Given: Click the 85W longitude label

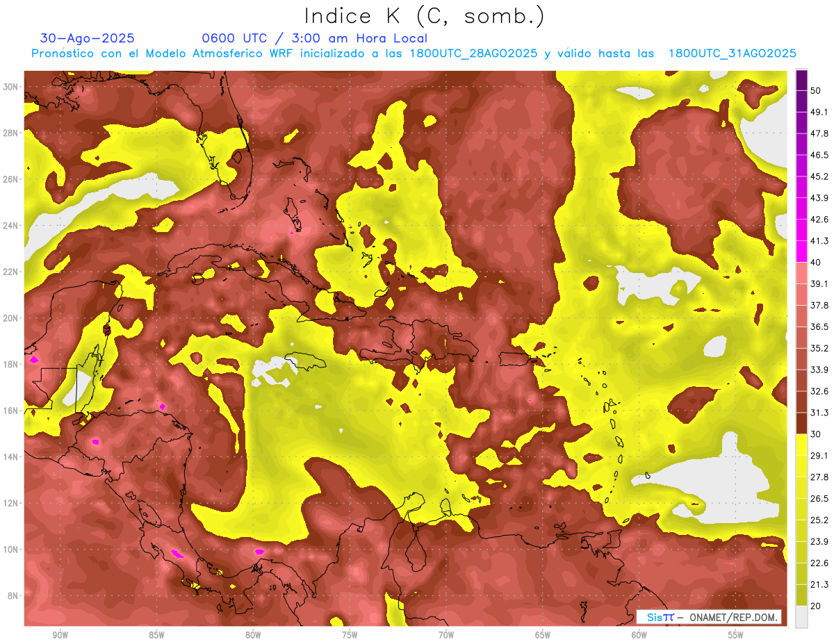Looking at the screenshot, I should pos(156,635).
